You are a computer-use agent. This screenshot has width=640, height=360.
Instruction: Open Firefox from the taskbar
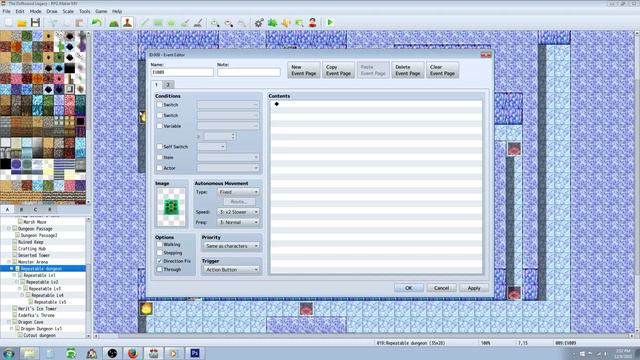tap(133, 353)
